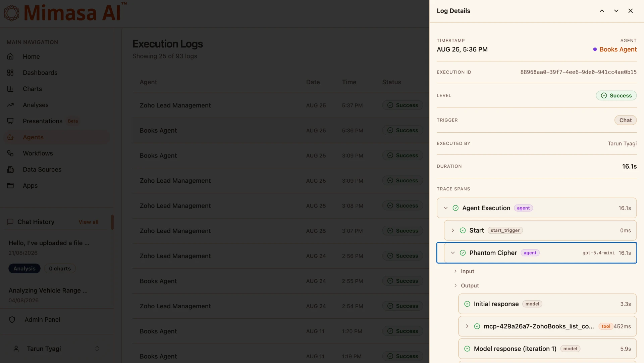Collapse the Phantom Cipher span
Image resolution: width=644 pixels, height=363 pixels.
[x=453, y=253]
